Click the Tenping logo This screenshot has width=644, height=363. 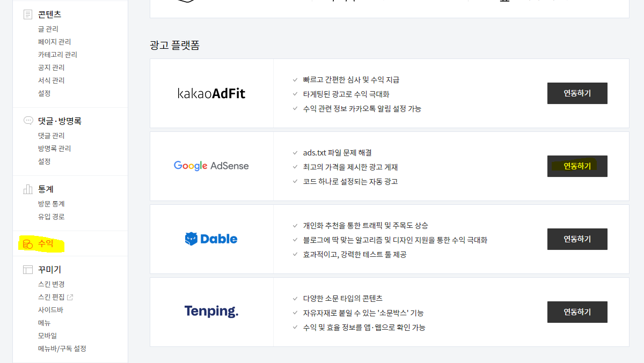(x=211, y=311)
